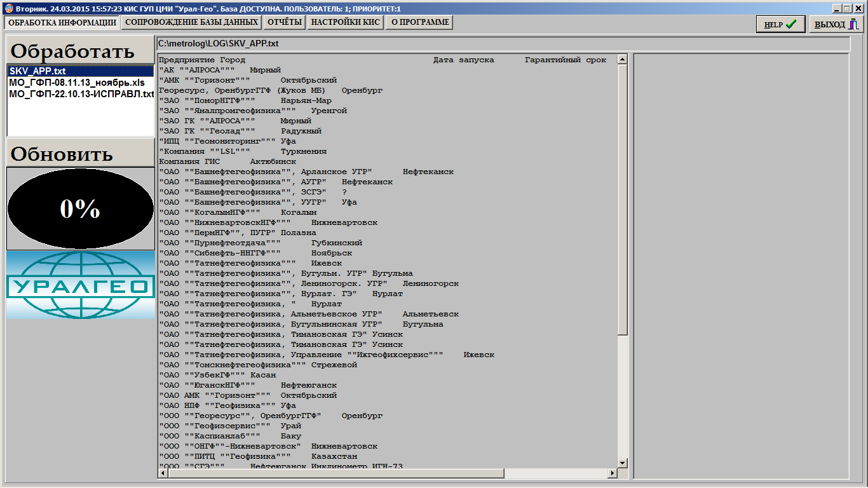Click the line ОАО Томскнефтегеофизика Стрежевой
The width and height of the screenshot is (868, 488).
tap(257, 365)
